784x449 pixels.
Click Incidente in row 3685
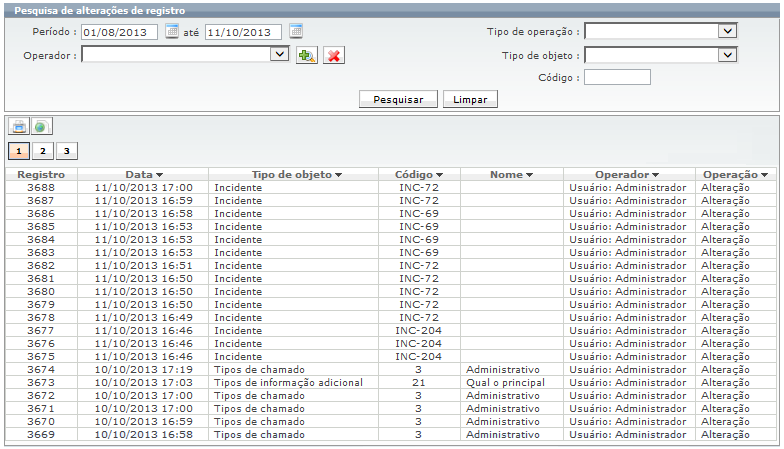[238, 226]
